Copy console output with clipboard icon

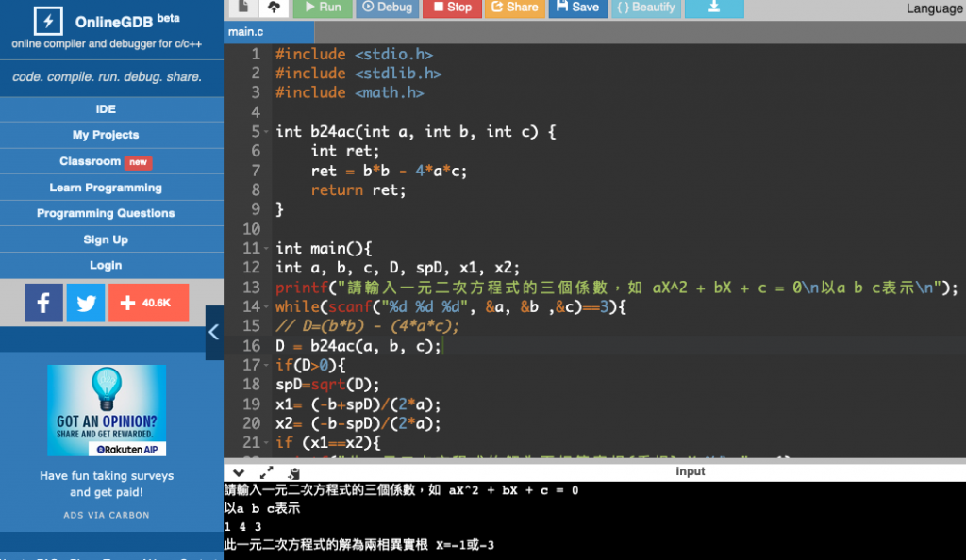pos(294,472)
